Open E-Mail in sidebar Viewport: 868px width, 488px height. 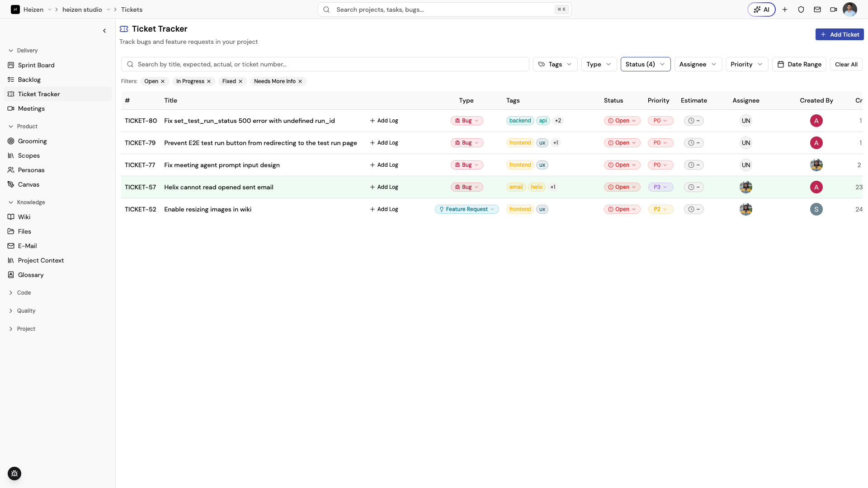pos(57,246)
